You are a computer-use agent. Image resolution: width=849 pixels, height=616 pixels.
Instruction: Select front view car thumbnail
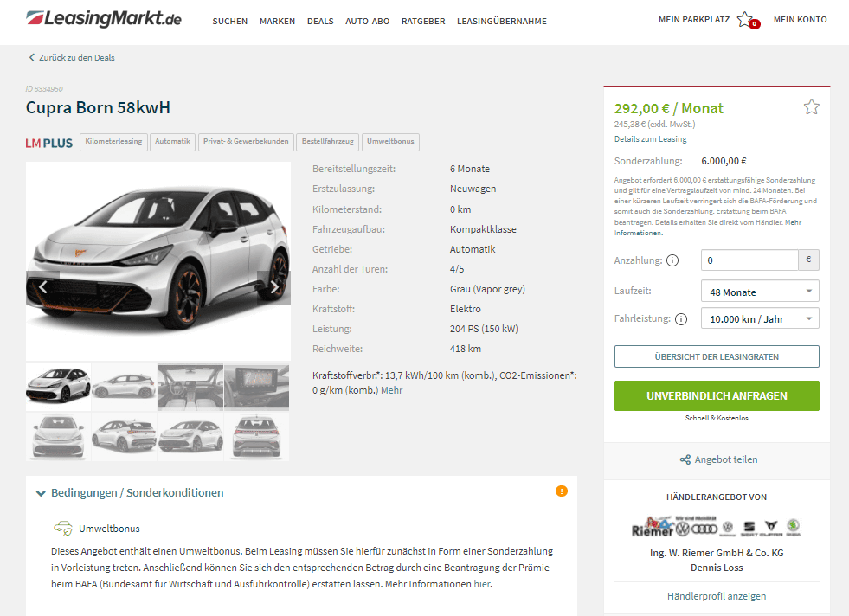coord(59,436)
